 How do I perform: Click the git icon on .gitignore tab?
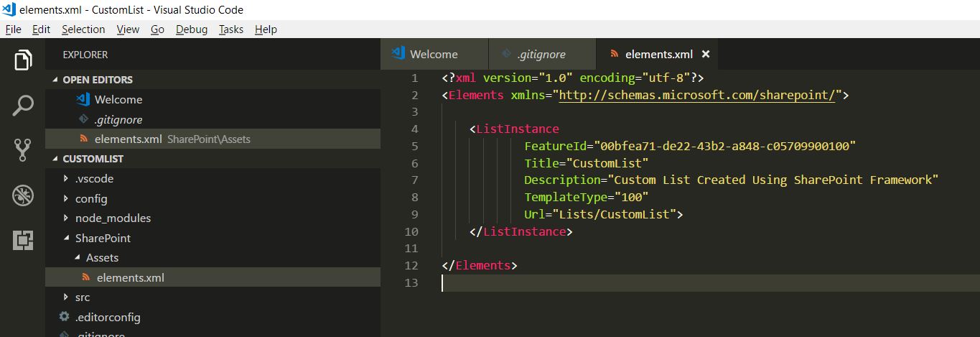(x=506, y=54)
